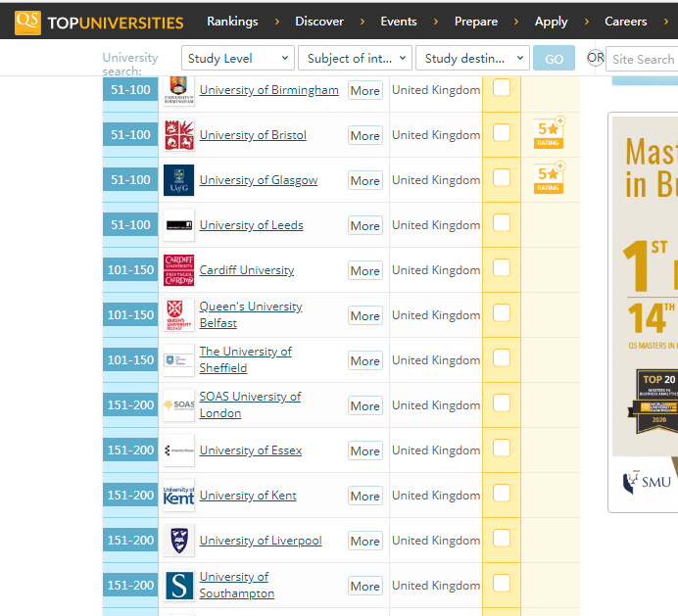This screenshot has width=678, height=616.
Task: Open University of Bristol logo thumbnail
Action: point(178,135)
